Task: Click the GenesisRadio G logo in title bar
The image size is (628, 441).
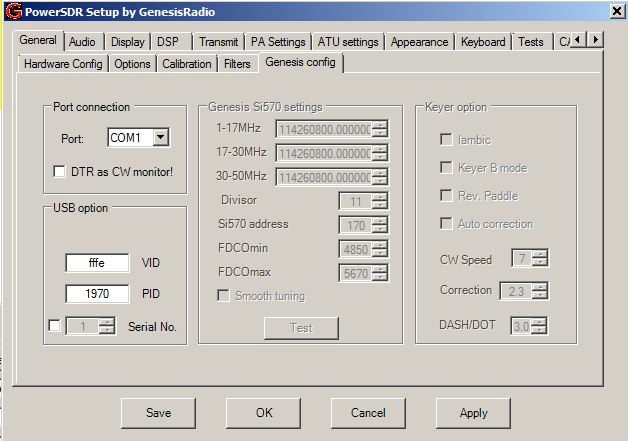Action: pos(14,11)
